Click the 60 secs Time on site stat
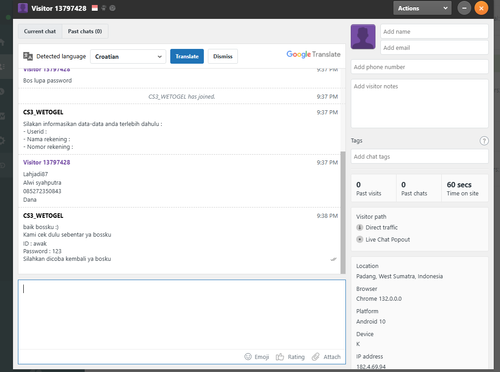Image resolution: width=500 pixels, height=372 pixels. tap(465, 188)
